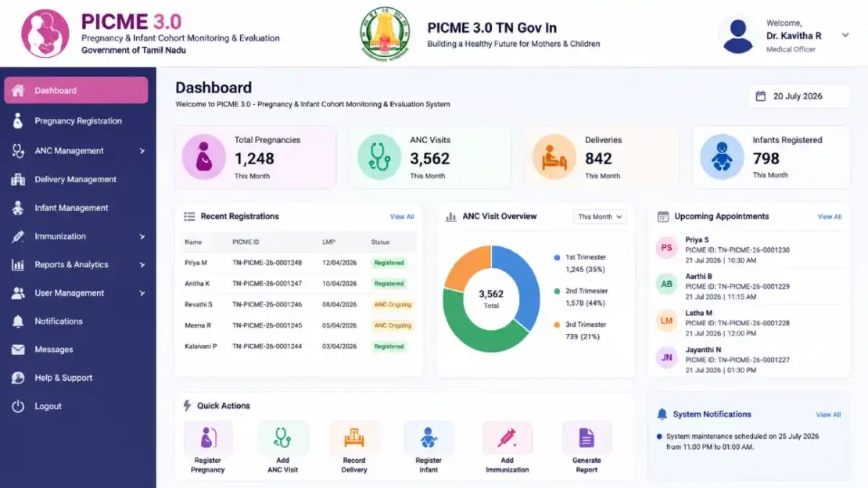Click Generate Report quick action
Screen dimensions: 868x488
586,447
